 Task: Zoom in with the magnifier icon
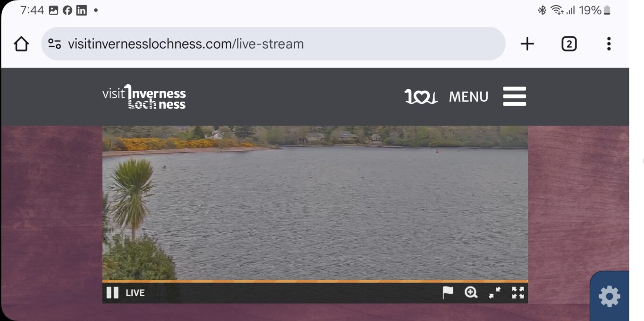coord(471,293)
